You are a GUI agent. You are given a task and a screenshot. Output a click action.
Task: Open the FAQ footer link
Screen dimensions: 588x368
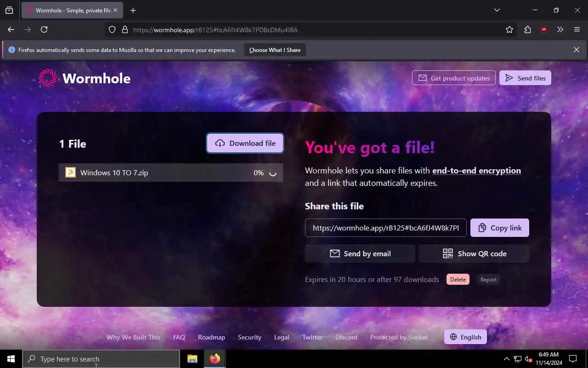click(179, 337)
